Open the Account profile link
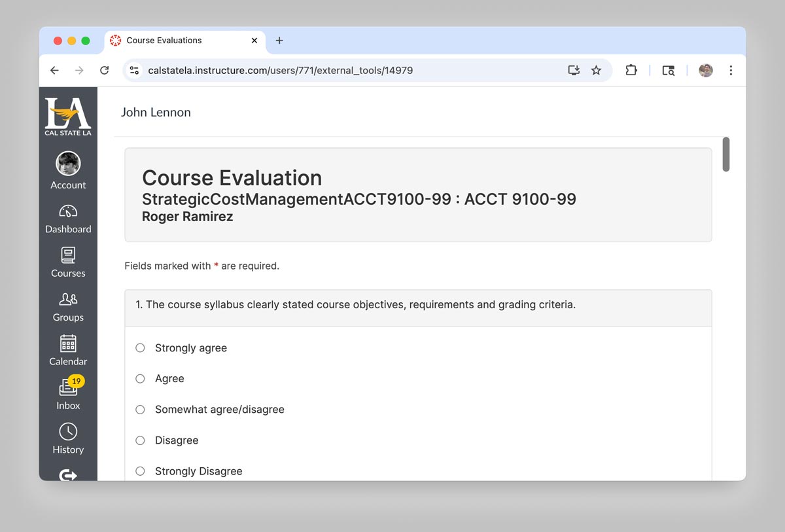This screenshot has width=785, height=532. click(68, 171)
